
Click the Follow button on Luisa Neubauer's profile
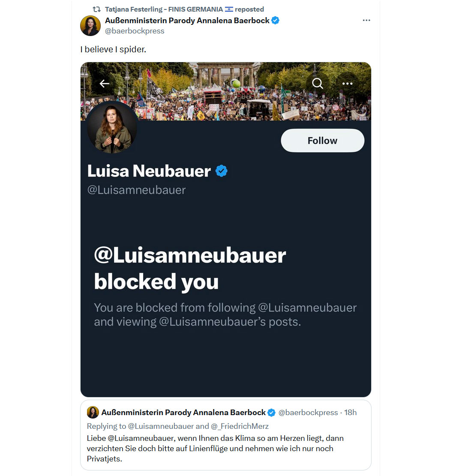point(323,141)
